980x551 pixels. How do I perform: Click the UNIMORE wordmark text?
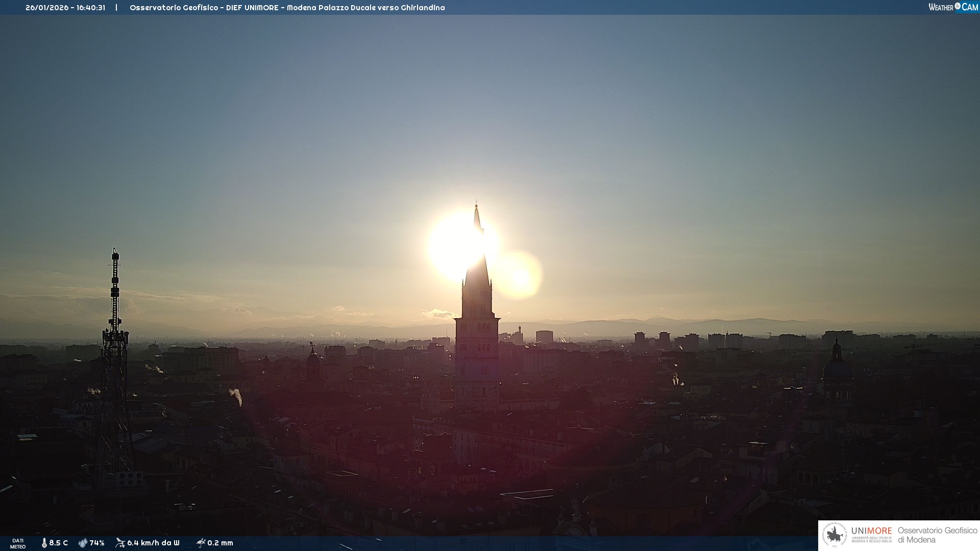(871, 531)
